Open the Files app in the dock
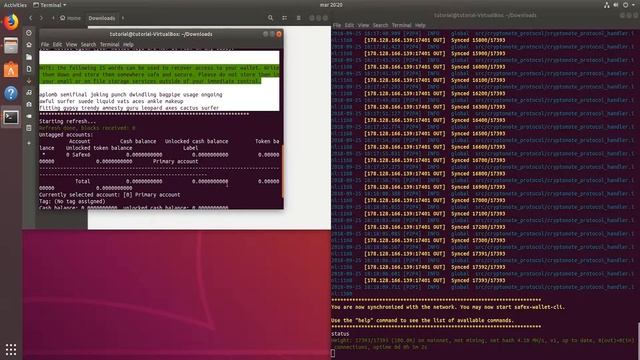 (11, 45)
